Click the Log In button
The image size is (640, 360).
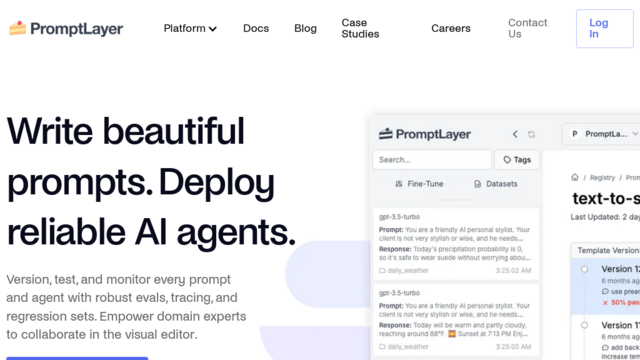coord(604,29)
